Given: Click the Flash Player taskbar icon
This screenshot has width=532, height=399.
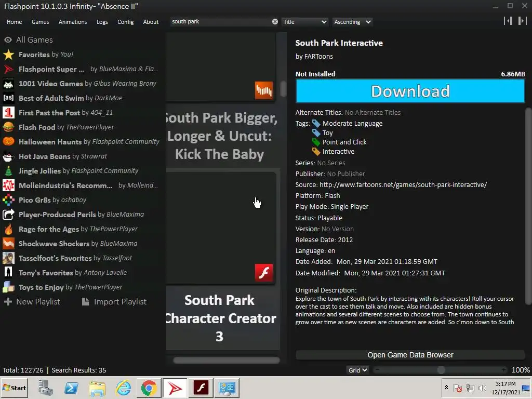Looking at the screenshot, I should (x=201, y=388).
